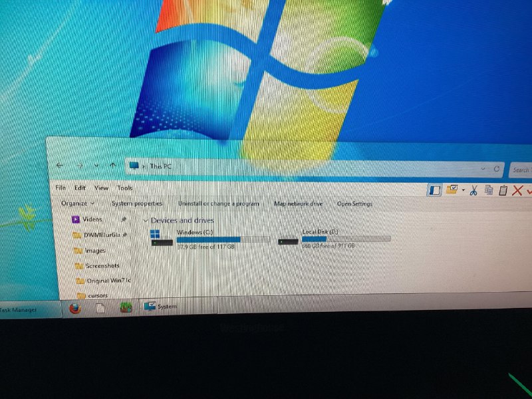The height and width of the screenshot is (399, 532).
Task: Click the Screenshots folder icon
Action: pos(78,265)
